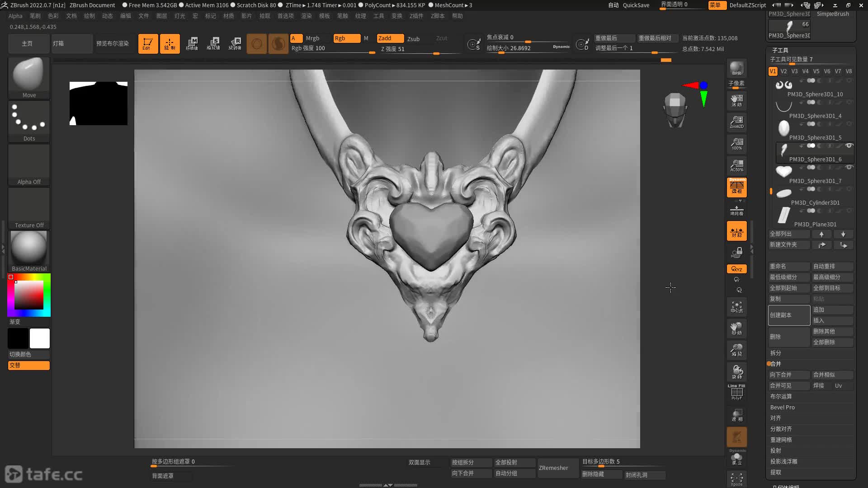This screenshot has width=868, height=488.
Task: Enable the Zsub sculpt mode
Action: tap(413, 39)
